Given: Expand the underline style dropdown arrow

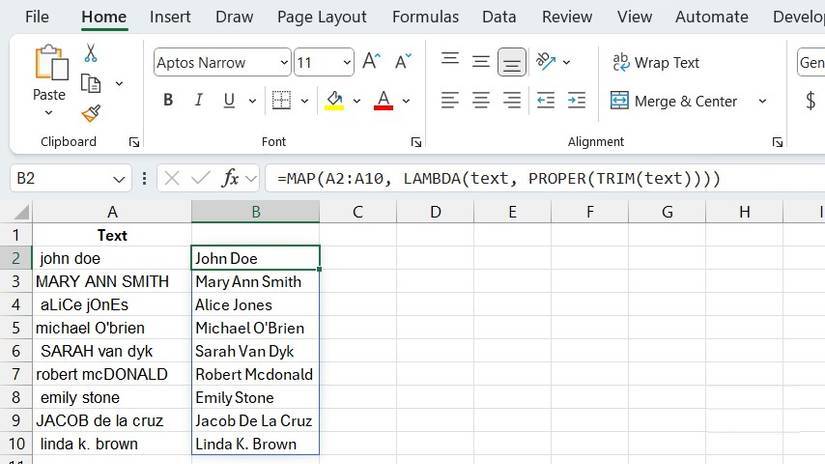Looking at the screenshot, I should (x=253, y=101).
